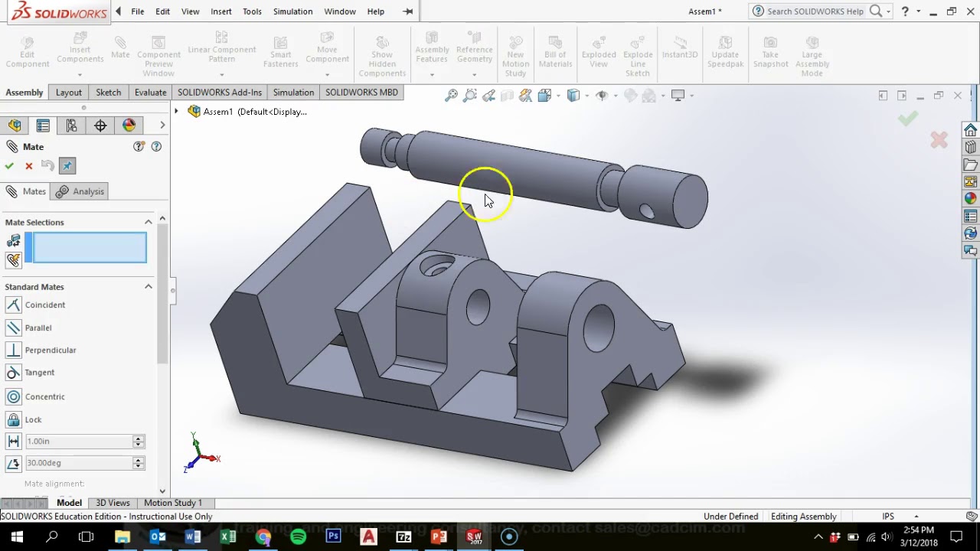Select the Tangent mate icon

pyautogui.click(x=13, y=372)
